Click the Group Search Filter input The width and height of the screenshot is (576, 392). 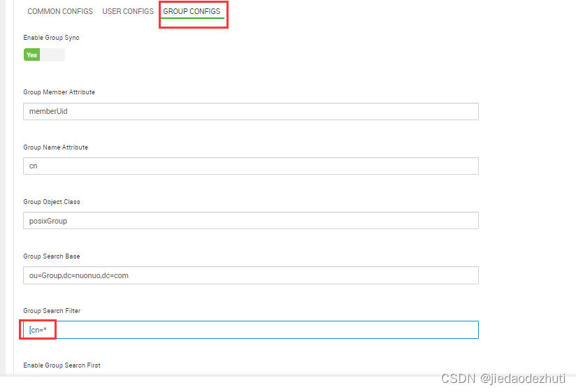[251, 330]
